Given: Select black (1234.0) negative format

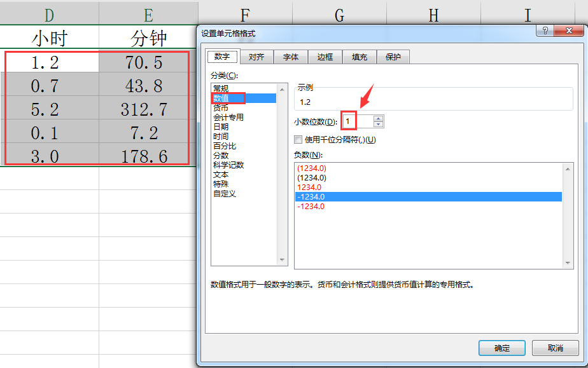Looking at the screenshot, I should [x=428, y=178].
